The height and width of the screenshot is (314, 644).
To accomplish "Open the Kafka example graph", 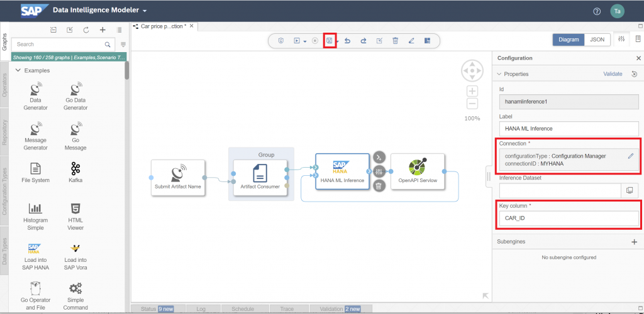I will [x=75, y=173].
